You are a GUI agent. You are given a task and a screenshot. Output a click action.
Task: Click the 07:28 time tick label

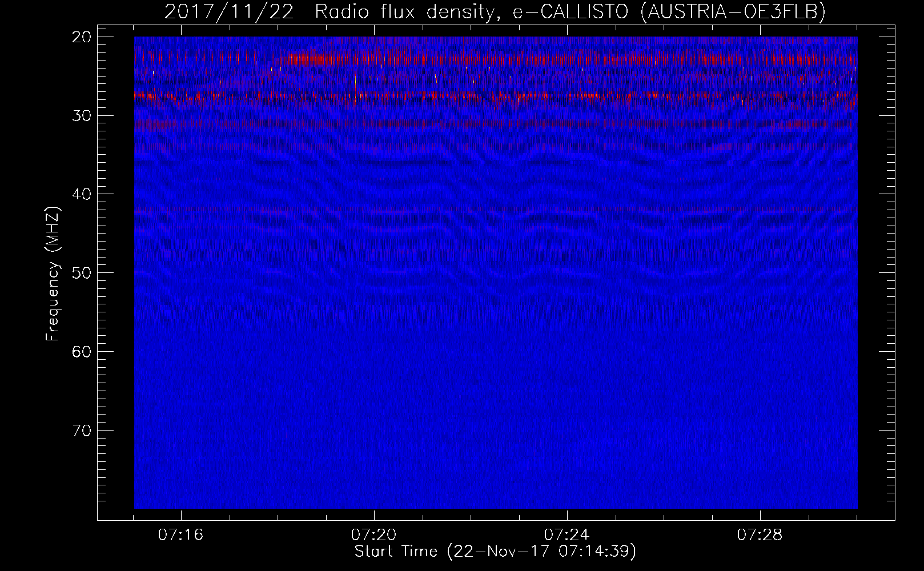coord(760,535)
